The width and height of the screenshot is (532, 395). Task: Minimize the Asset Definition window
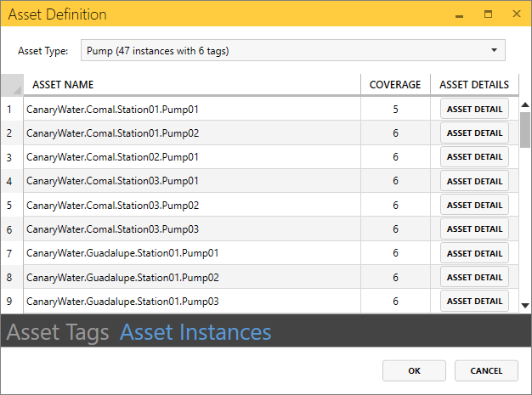459,14
